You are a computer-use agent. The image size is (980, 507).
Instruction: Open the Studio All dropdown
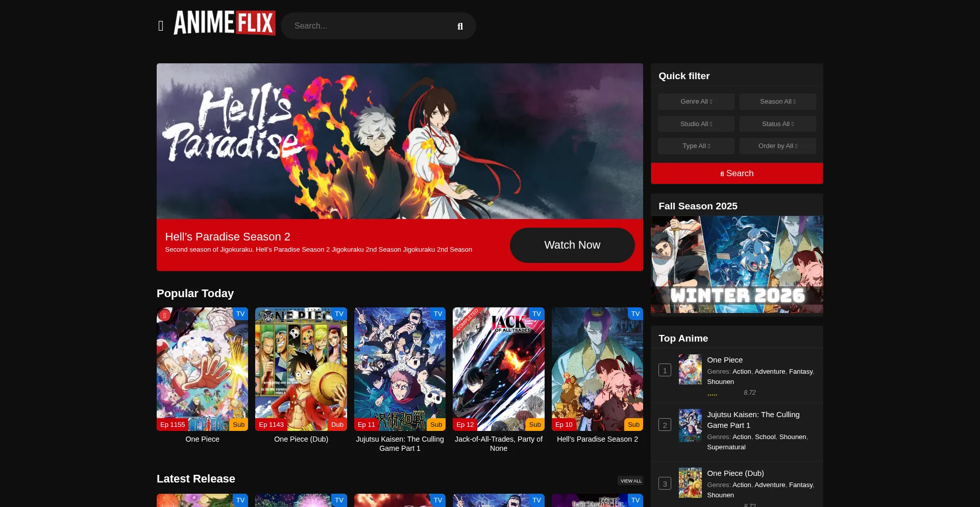[696, 124]
